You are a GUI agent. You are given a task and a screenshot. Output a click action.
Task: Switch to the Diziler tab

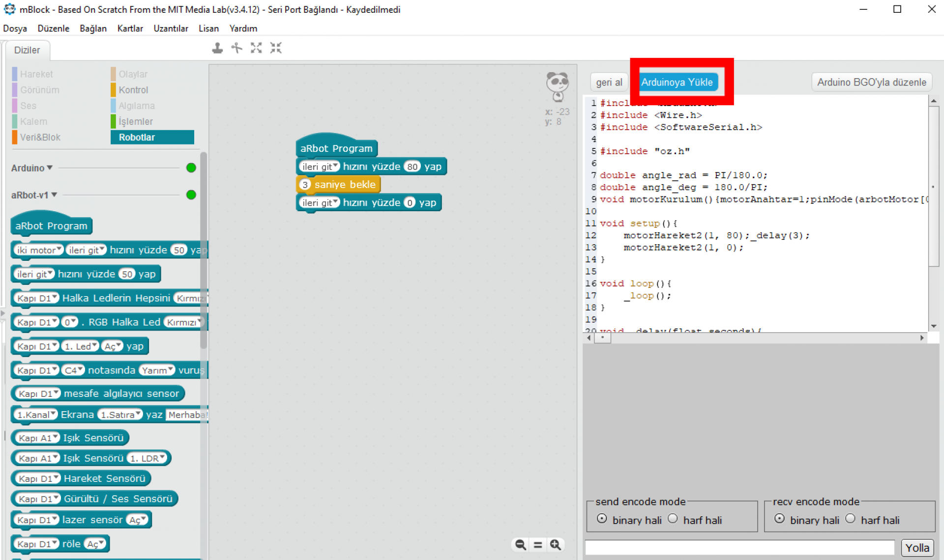(x=27, y=50)
